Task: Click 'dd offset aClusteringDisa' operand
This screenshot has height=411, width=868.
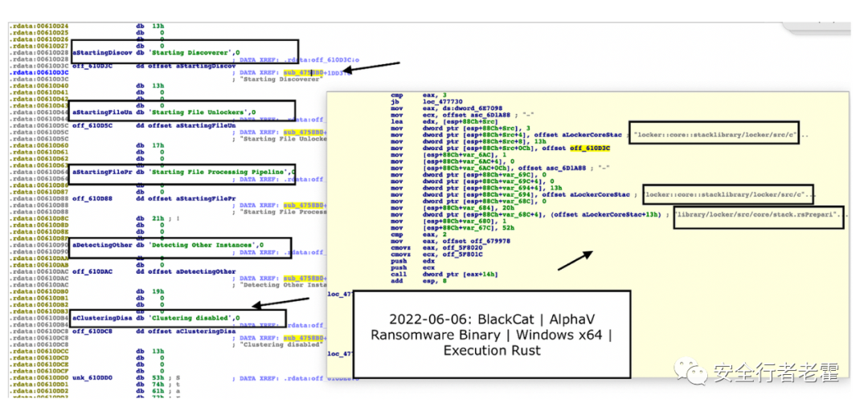Action: click(x=186, y=332)
